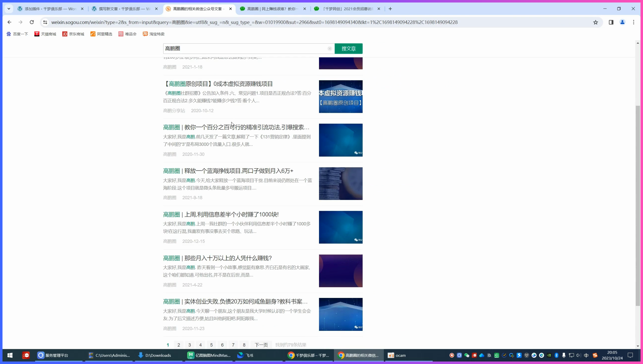The height and width of the screenshot is (364, 643).
Task: Expand the tab search dropdown
Action: (9, 9)
